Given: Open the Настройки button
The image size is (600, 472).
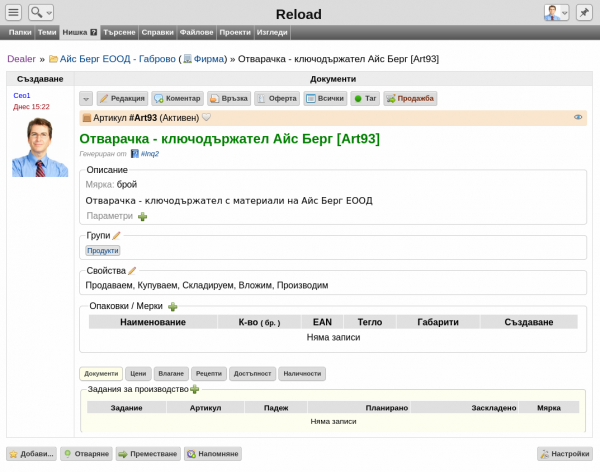Looking at the screenshot, I should pyautogui.click(x=565, y=454).
